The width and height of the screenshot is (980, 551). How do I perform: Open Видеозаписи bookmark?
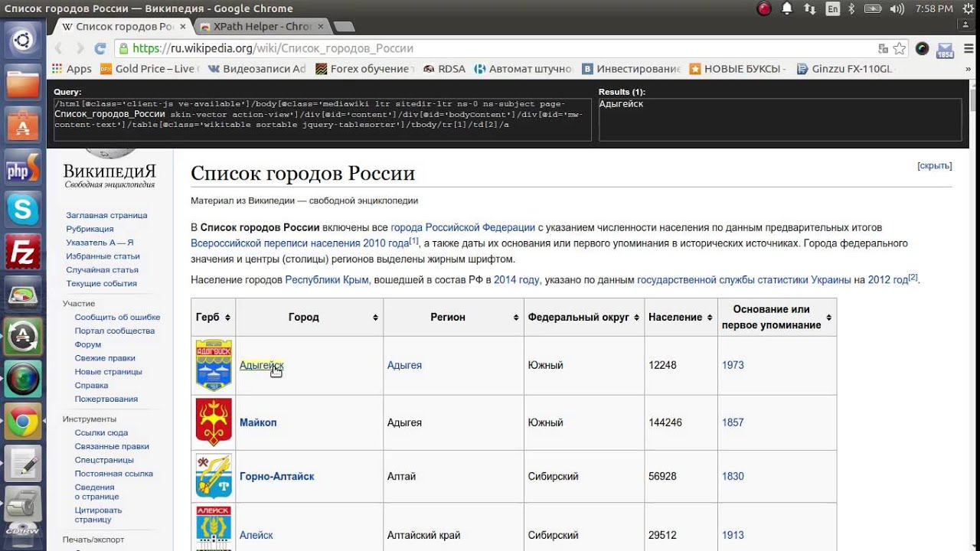point(257,69)
